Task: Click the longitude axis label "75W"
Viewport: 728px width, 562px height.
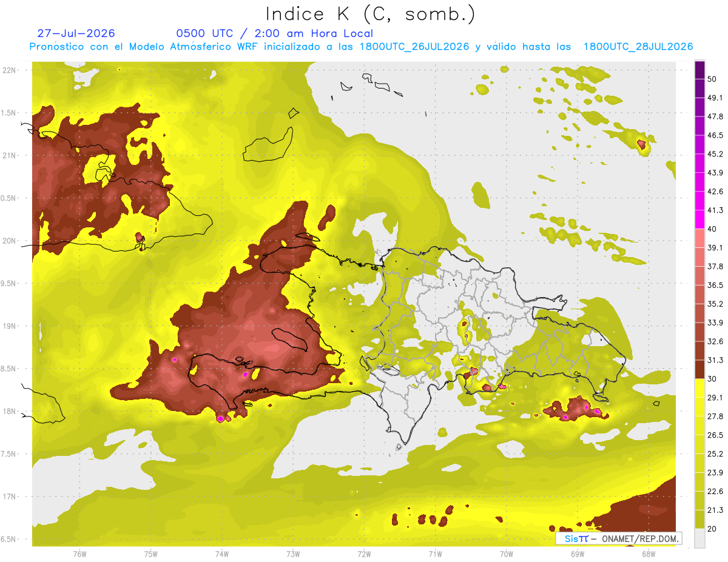Action: 150,554
